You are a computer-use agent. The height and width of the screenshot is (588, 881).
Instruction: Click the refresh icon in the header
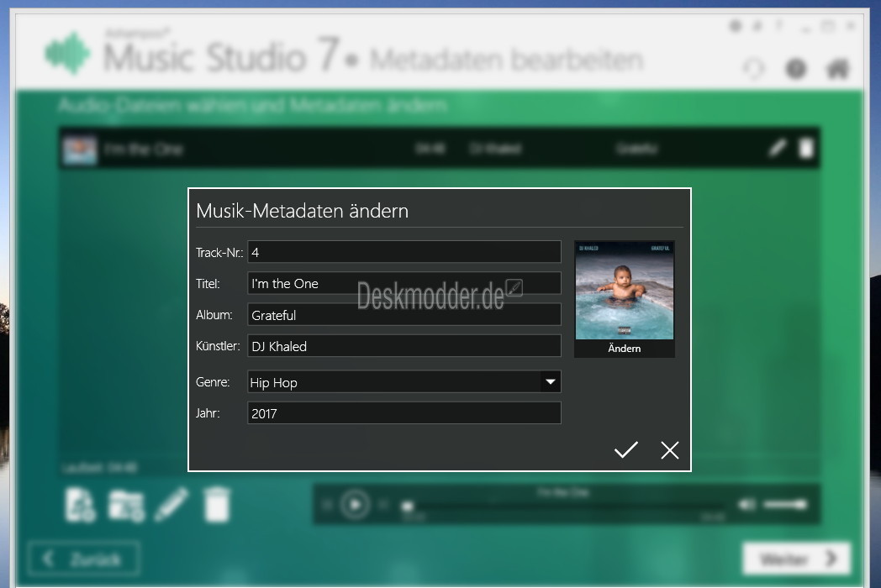(x=753, y=69)
